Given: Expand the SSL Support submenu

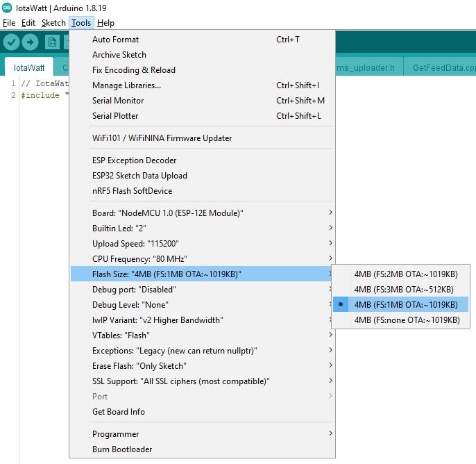Looking at the screenshot, I should 203,381.
